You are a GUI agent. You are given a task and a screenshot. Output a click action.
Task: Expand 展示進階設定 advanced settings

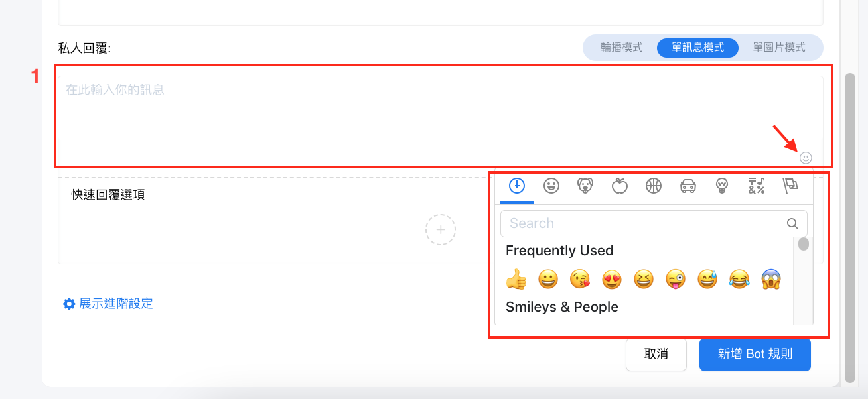pyautogui.click(x=108, y=304)
